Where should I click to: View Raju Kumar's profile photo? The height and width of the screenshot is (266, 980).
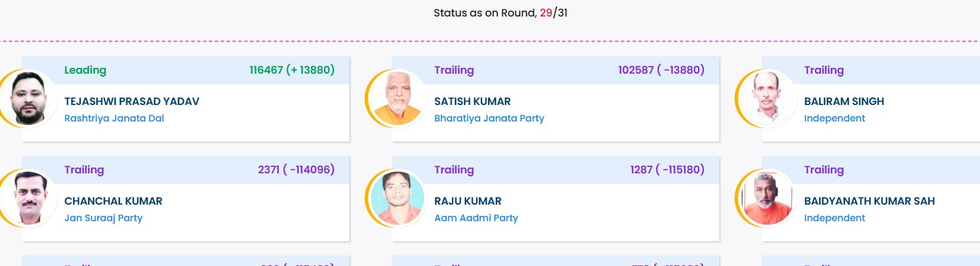tap(397, 198)
